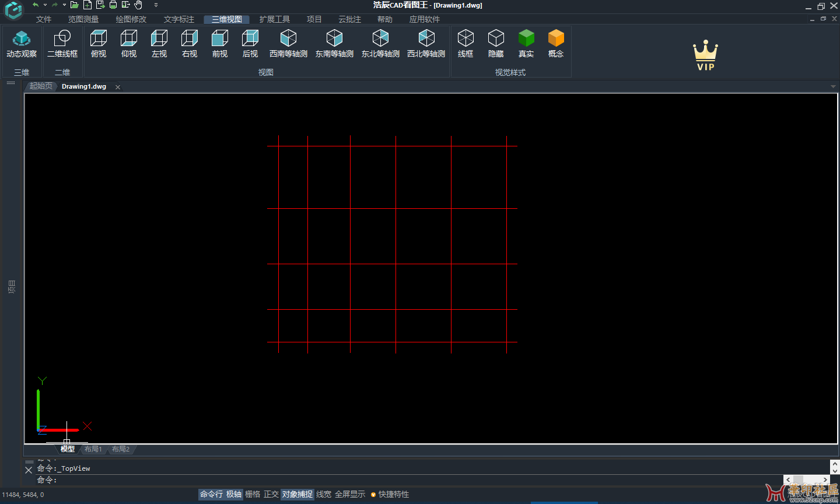The width and height of the screenshot is (840, 504).
Task: Expand the quick access toolbar customize arrow
Action: [x=156, y=5]
